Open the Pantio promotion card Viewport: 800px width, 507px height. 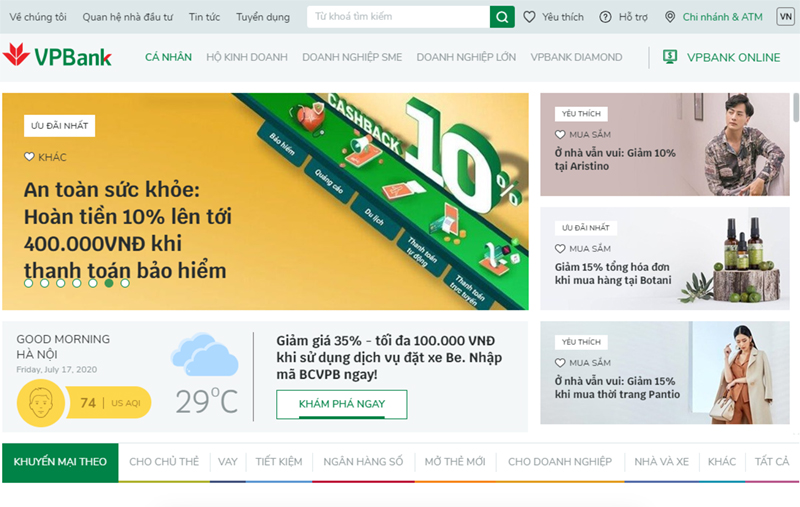click(665, 373)
